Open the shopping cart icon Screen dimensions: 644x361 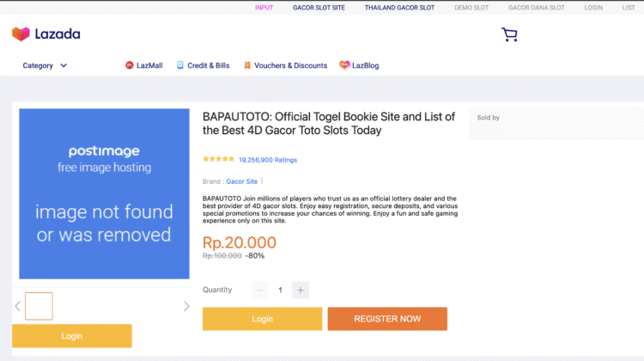point(509,34)
